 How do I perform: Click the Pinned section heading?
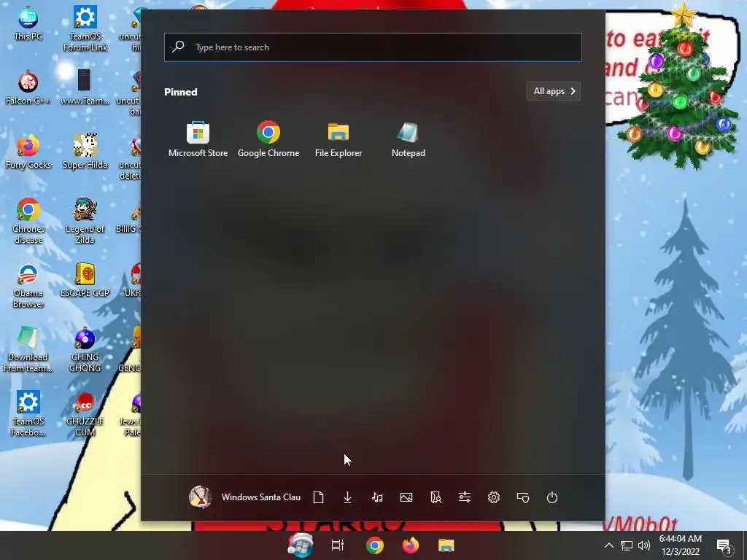tap(181, 92)
